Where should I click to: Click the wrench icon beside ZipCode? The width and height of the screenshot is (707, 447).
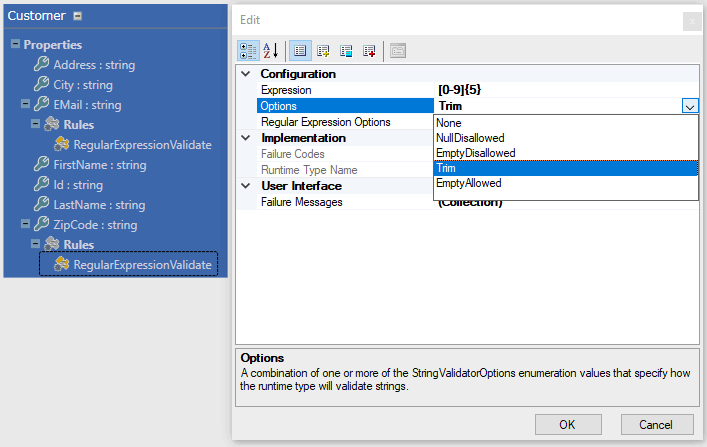click(x=41, y=224)
